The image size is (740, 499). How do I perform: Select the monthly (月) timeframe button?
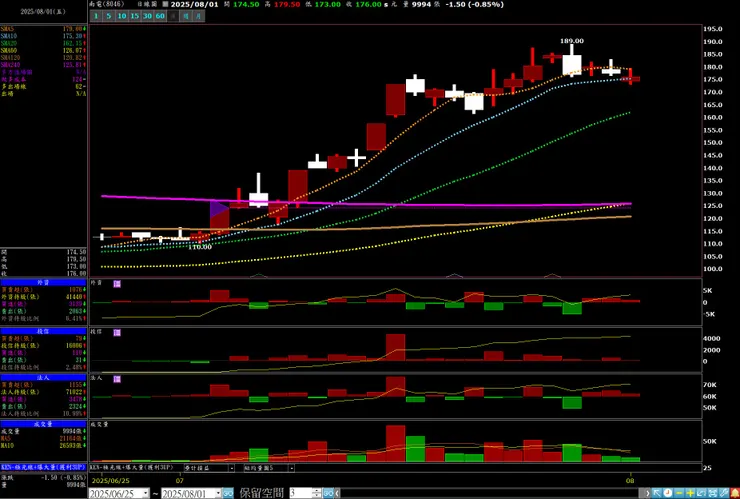(x=199, y=16)
